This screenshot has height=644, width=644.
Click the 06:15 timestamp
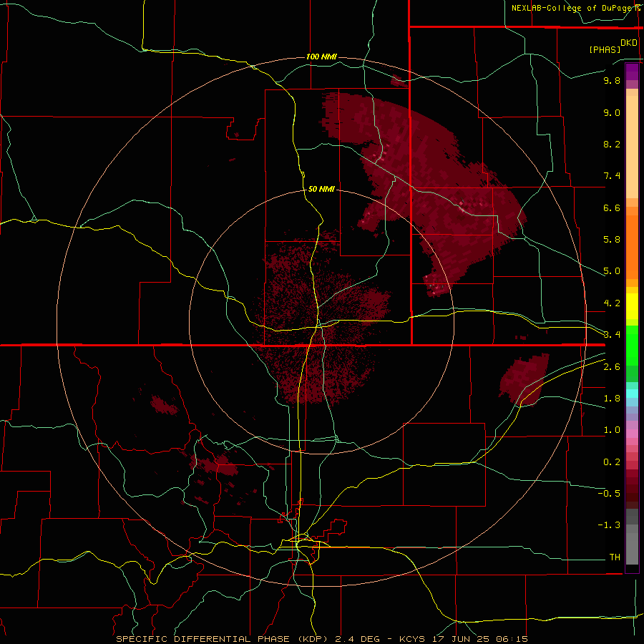point(512,639)
